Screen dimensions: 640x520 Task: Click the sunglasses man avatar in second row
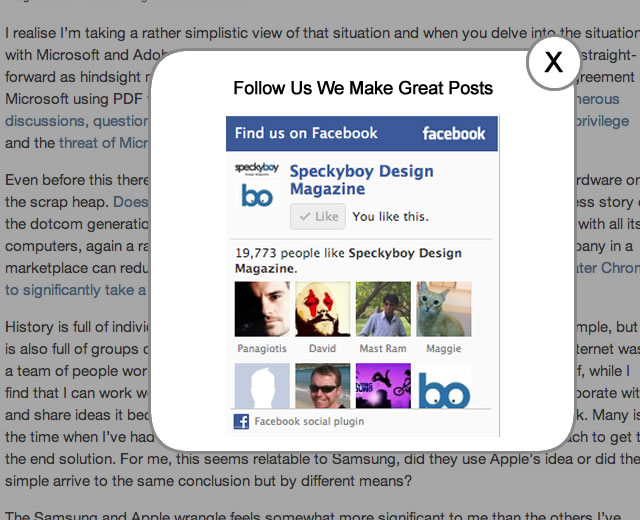(323, 386)
